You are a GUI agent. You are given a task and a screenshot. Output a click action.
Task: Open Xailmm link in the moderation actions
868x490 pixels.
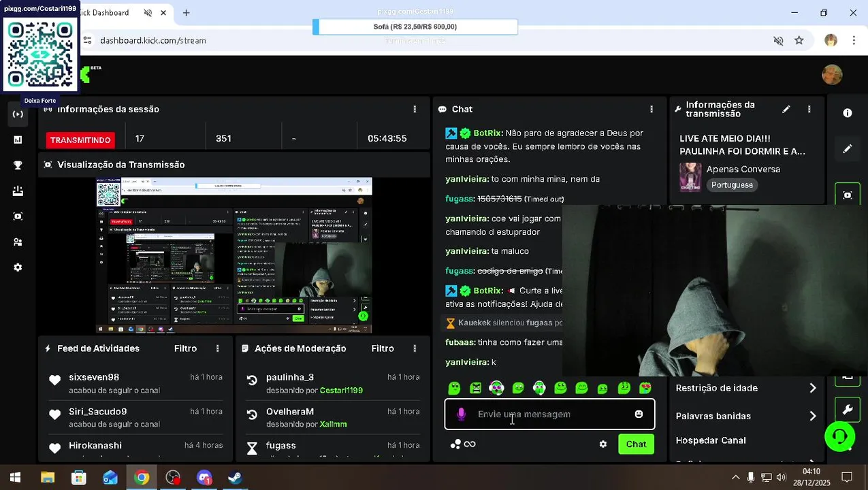(333, 424)
